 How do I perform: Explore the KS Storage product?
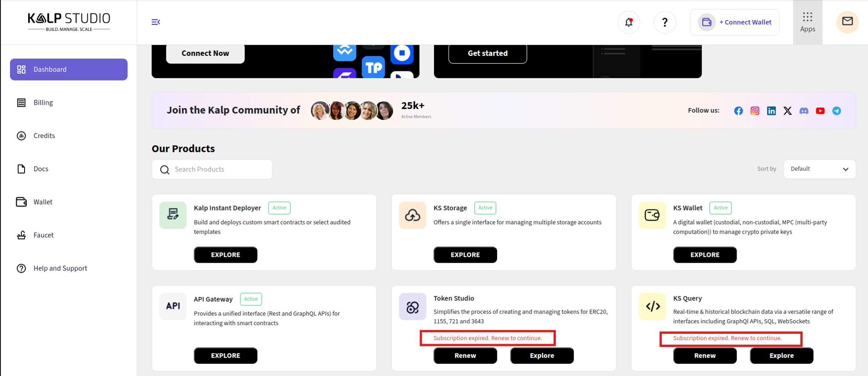465,255
